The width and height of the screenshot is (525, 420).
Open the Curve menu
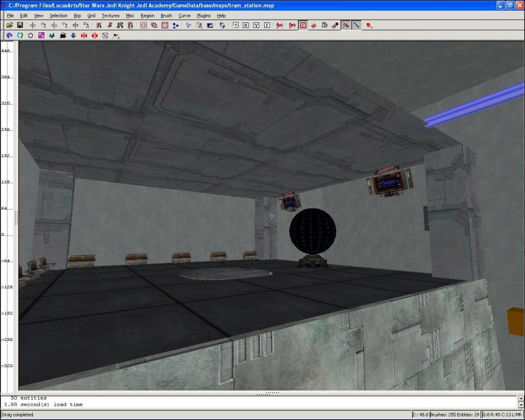(x=184, y=16)
